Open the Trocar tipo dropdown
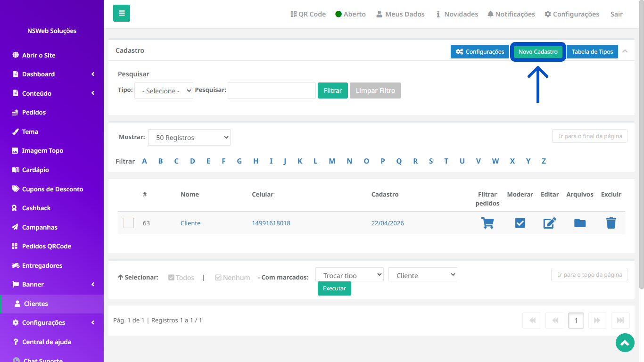The height and width of the screenshot is (362, 644). (x=350, y=274)
